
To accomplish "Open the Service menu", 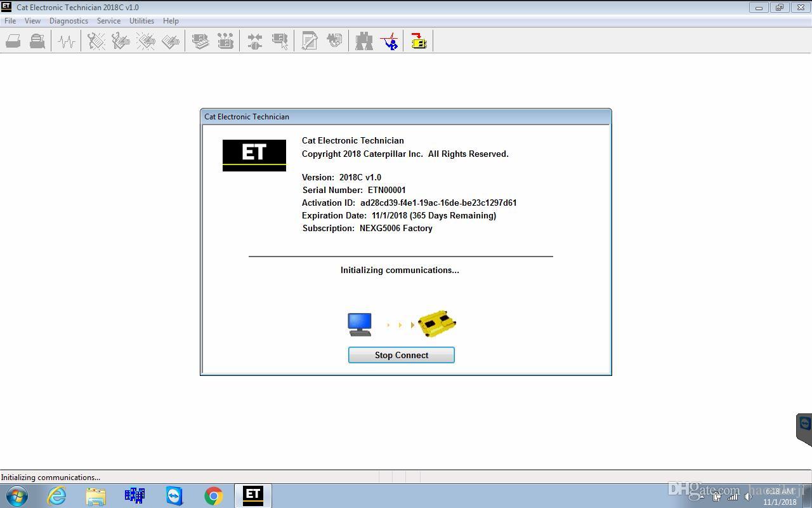I will (x=108, y=21).
